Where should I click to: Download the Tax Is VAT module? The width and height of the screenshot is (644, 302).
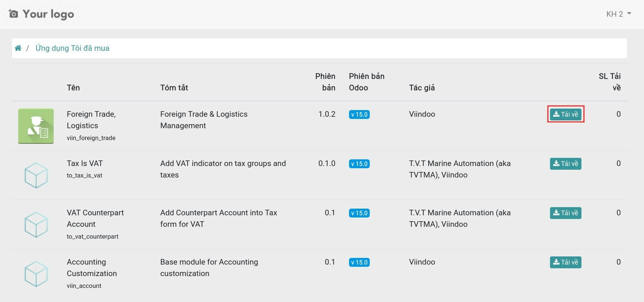click(x=566, y=163)
